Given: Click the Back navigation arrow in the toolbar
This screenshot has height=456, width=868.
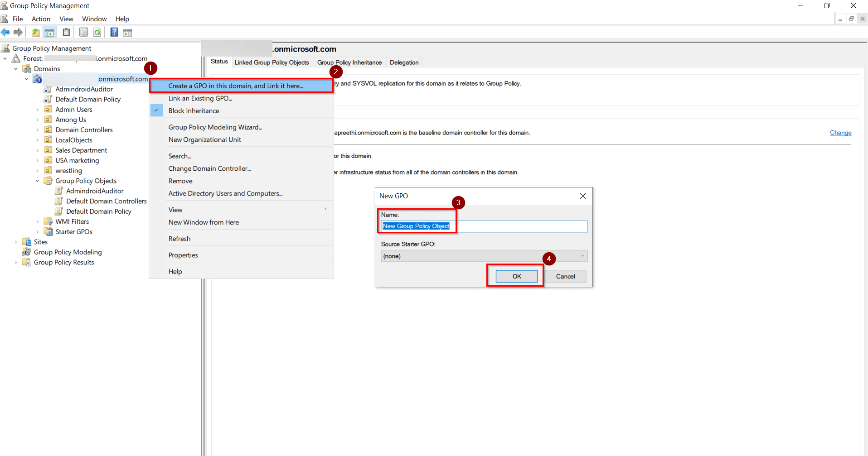Looking at the screenshot, I should tap(5, 32).
